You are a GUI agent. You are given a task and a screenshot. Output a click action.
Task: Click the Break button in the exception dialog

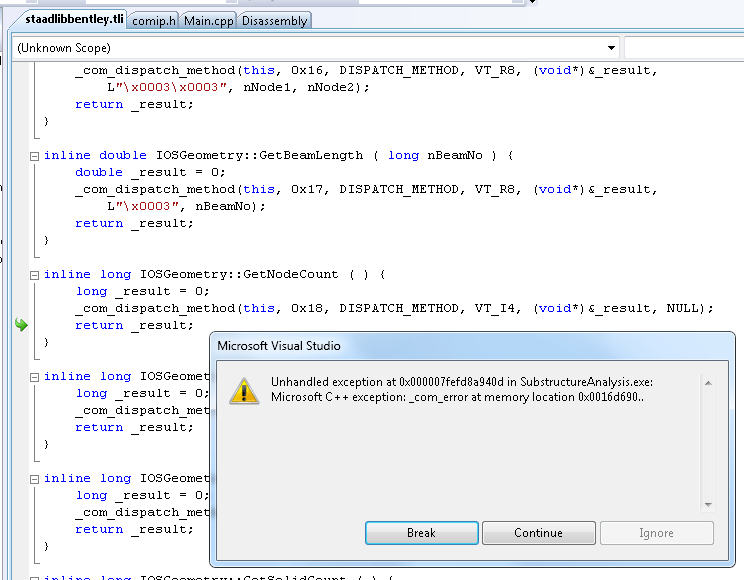pyautogui.click(x=421, y=533)
